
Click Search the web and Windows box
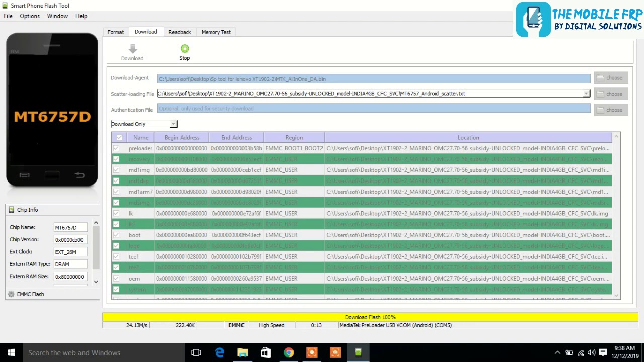click(x=104, y=353)
